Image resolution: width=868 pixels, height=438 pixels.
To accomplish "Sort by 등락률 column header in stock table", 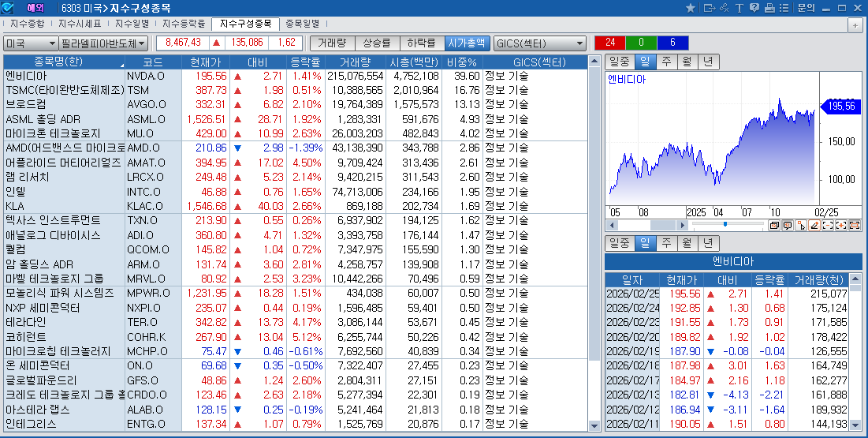I will point(305,62).
